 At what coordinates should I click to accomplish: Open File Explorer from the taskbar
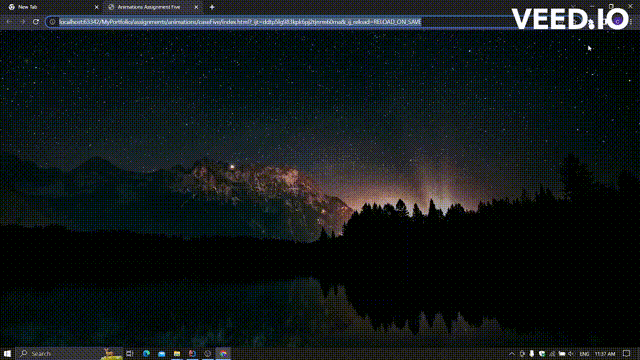click(177, 353)
